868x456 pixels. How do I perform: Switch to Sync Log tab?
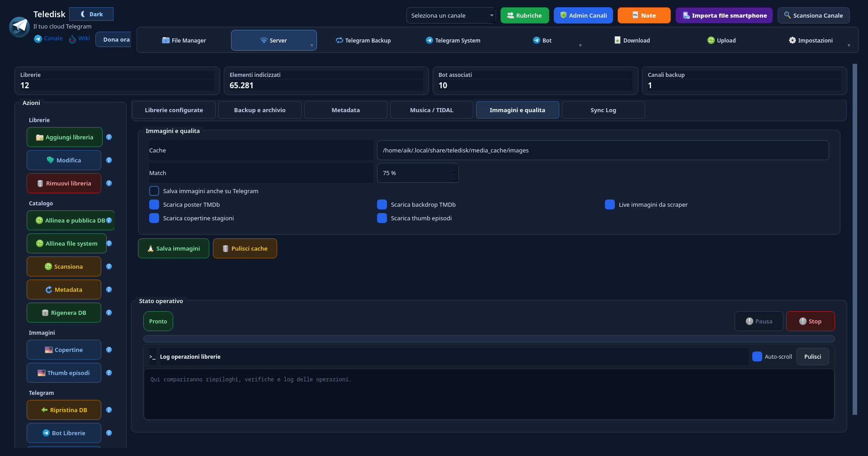point(604,110)
